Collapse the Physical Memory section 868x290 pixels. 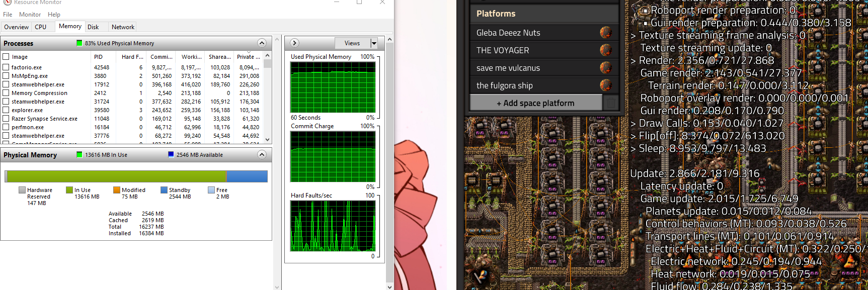pyautogui.click(x=262, y=155)
